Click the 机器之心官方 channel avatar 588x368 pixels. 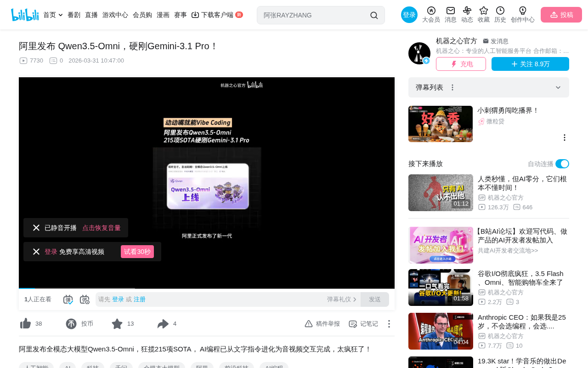pos(419,53)
